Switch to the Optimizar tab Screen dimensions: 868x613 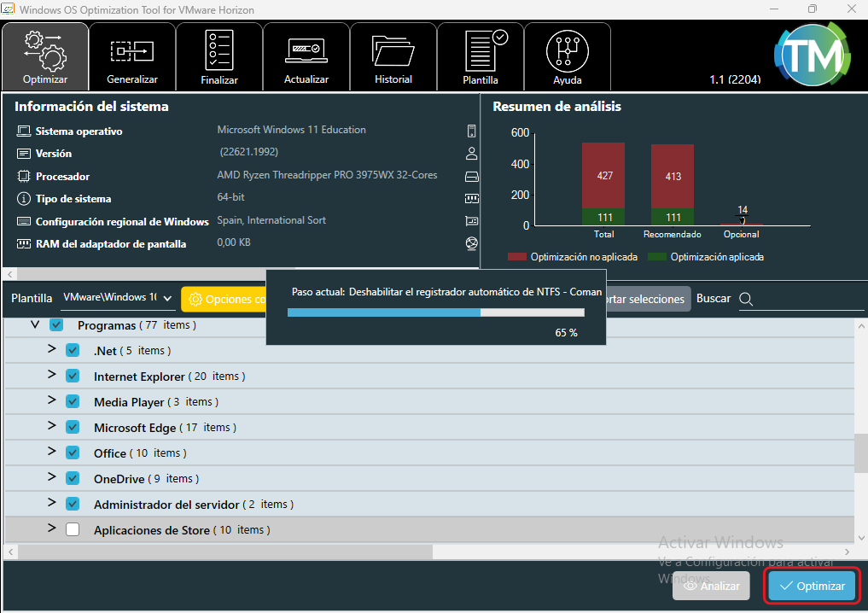click(x=45, y=55)
